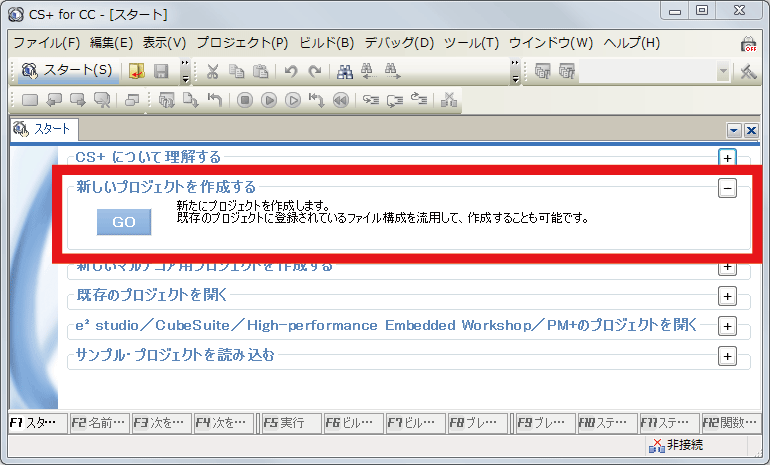Click the F6 ビル… function key button

click(354, 423)
